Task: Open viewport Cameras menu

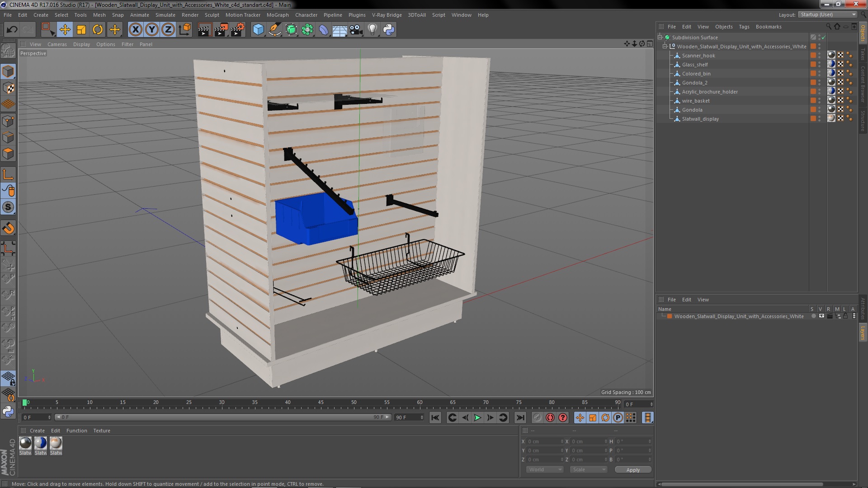Action: (57, 44)
